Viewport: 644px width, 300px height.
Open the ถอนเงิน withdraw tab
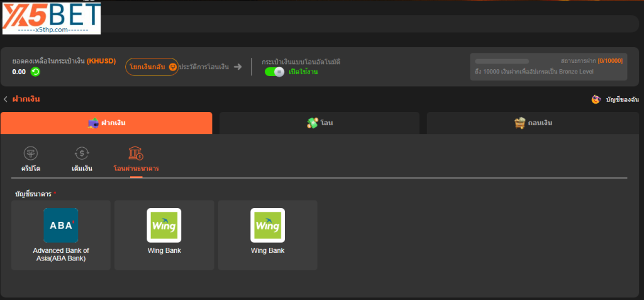pos(533,123)
